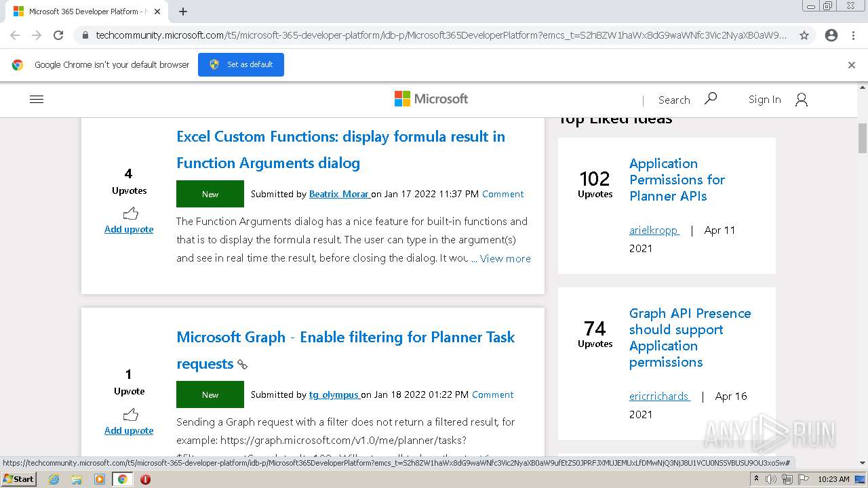
Task: Click the address bar URL
Action: click(441, 35)
